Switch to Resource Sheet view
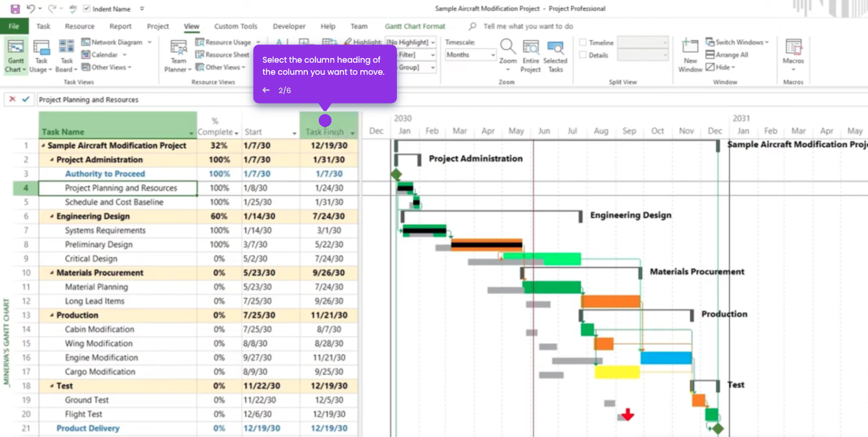The height and width of the screenshot is (437, 868). 223,55
